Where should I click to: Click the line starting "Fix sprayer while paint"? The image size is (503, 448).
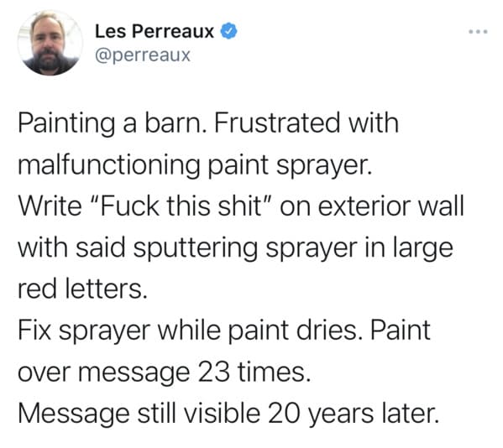[224, 331]
